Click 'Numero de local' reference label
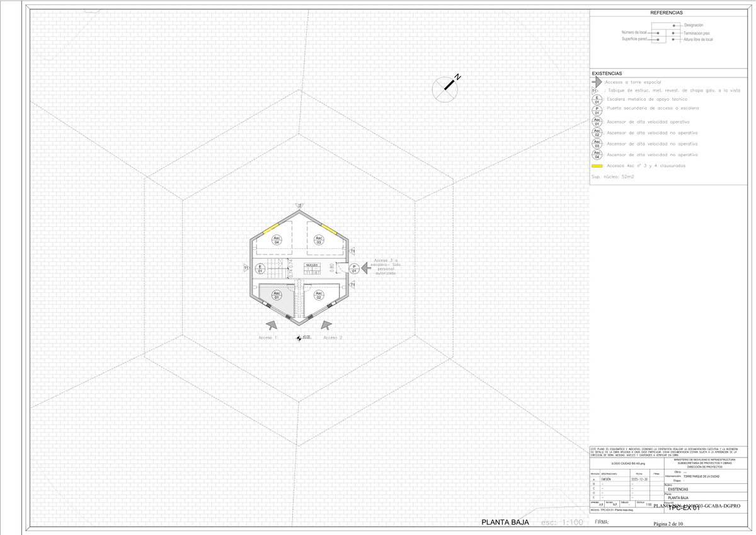 pos(634,32)
